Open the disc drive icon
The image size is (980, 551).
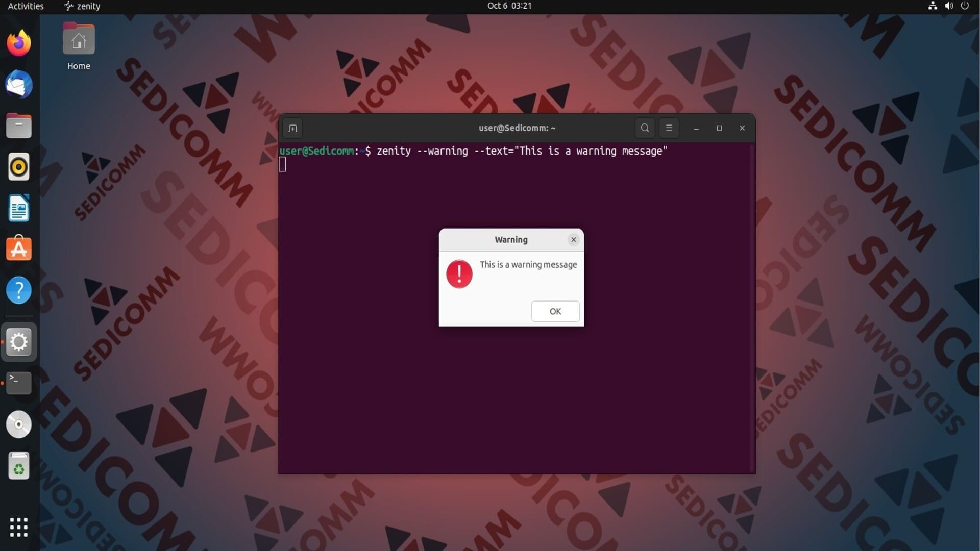(x=19, y=424)
